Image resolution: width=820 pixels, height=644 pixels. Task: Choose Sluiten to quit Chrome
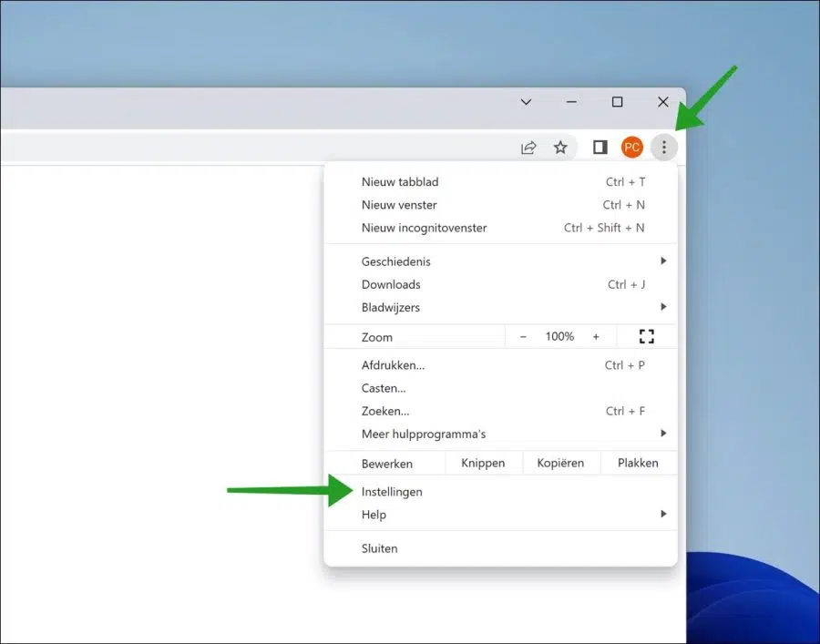point(500,549)
